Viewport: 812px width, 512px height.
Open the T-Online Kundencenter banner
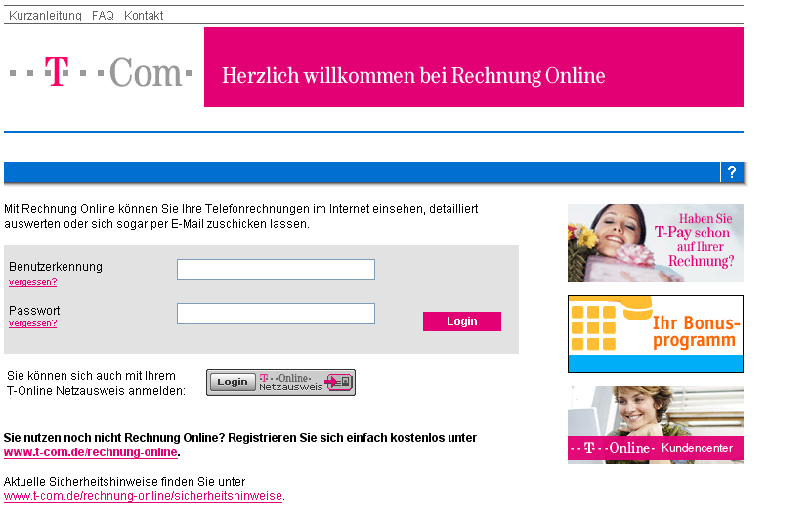pyautogui.click(x=656, y=424)
